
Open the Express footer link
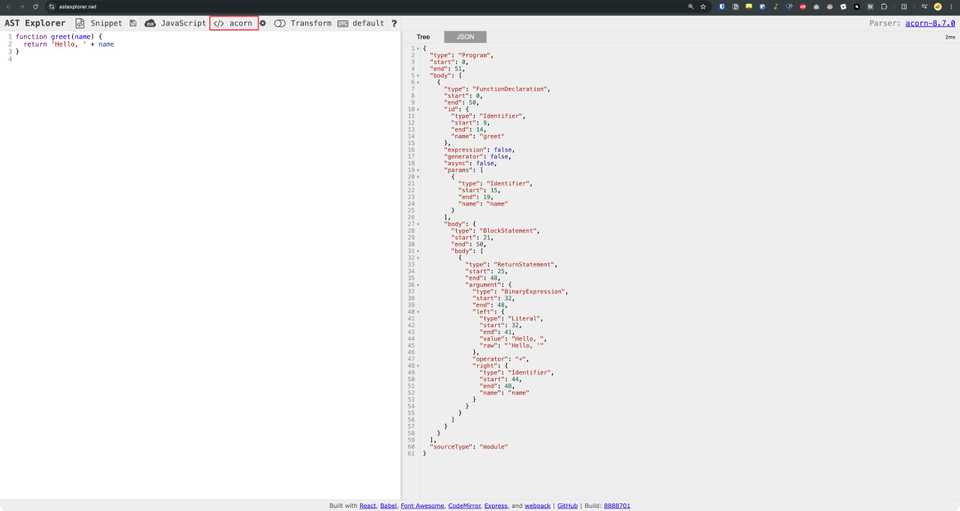click(x=496, y=505)
